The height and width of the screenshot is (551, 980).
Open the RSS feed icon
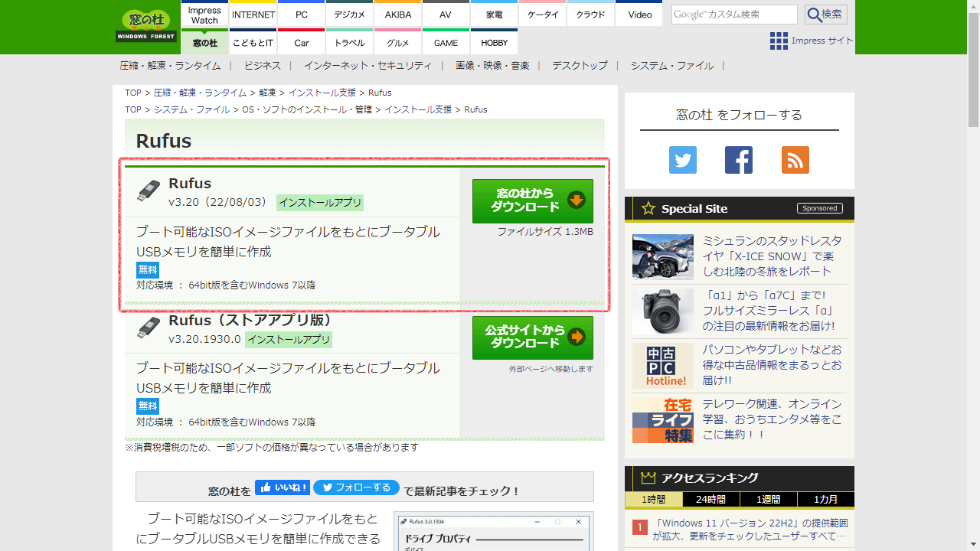click(795, 160)
